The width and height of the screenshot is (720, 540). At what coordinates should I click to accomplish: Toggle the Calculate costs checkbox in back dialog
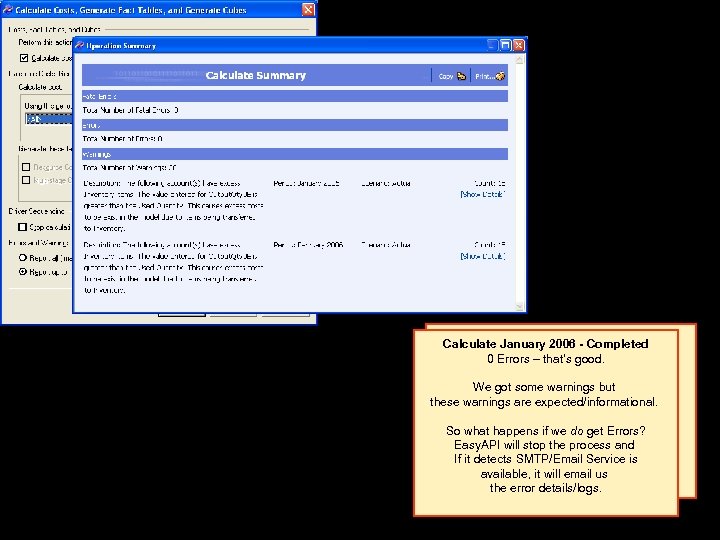pyautogui.click(x=24, y=58)
